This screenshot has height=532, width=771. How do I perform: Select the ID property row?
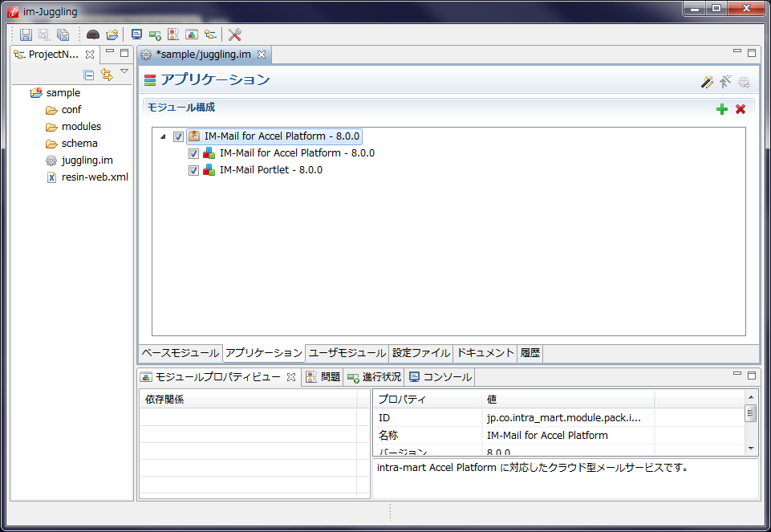coord(559,418)
